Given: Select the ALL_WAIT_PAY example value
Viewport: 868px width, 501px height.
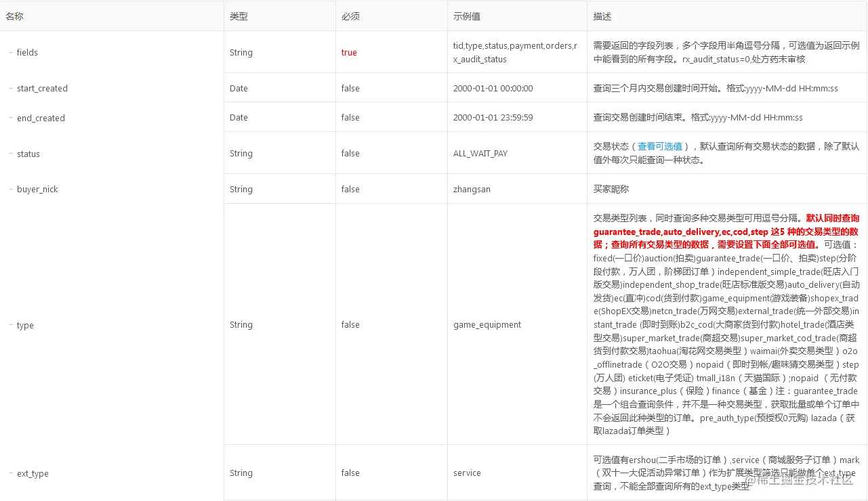Looking at the screenshot, I should pyautogui.click(x=480, y=154).
